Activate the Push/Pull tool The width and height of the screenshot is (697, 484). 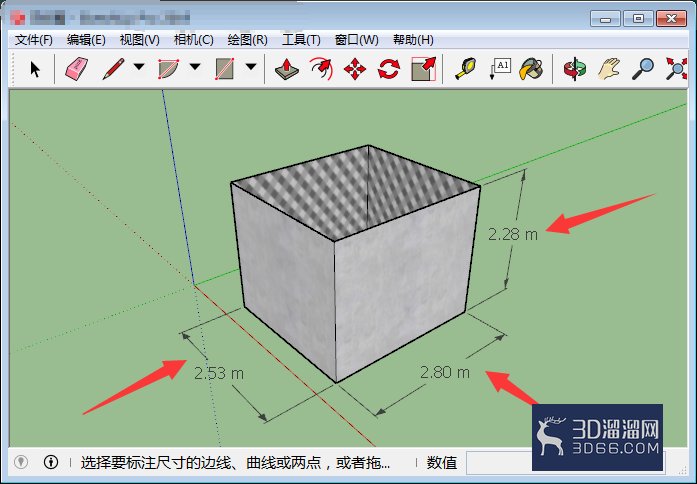[x=287, y=69]
